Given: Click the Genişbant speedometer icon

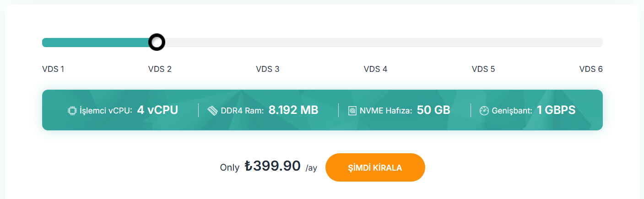Looking at the screenshot, I should coord(484,111).
